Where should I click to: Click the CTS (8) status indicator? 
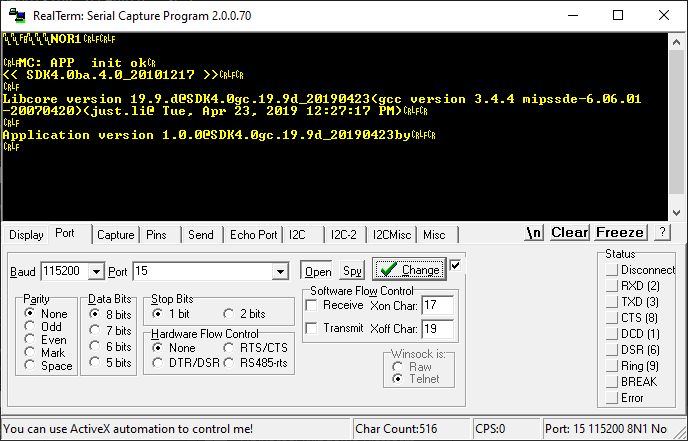pos(612,318)
